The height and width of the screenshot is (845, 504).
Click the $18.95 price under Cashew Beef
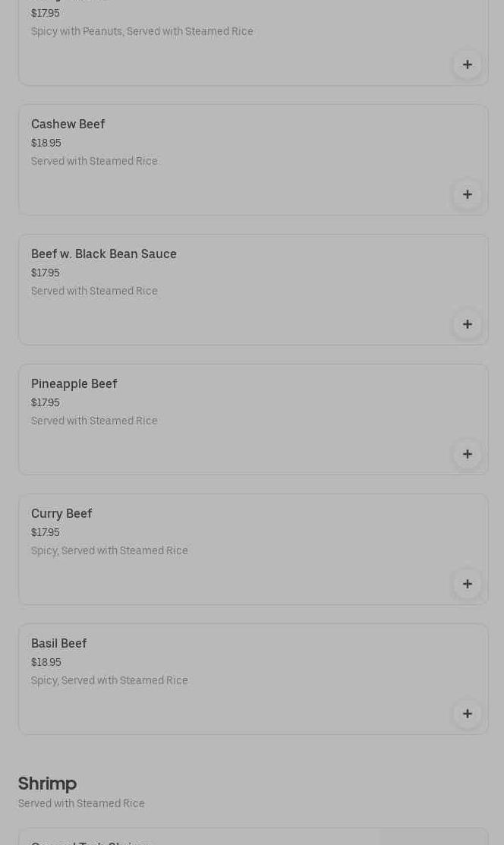pyautogui.click(x=46, y=143)
